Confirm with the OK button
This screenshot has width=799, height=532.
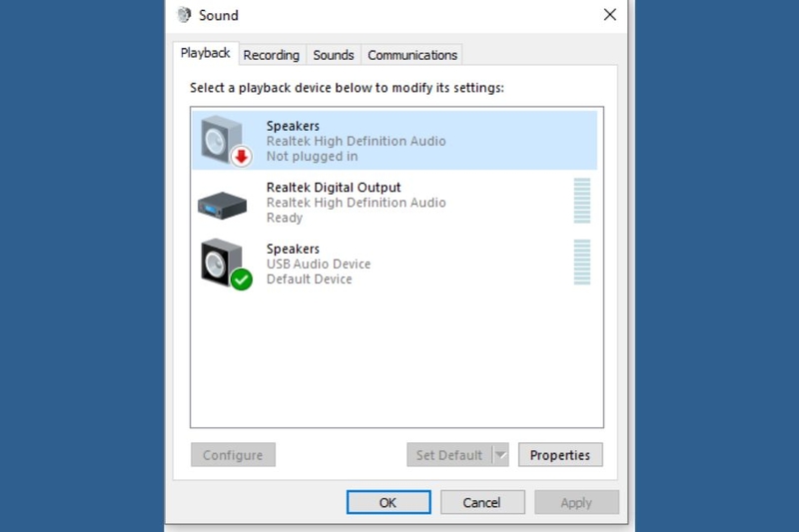389,502
